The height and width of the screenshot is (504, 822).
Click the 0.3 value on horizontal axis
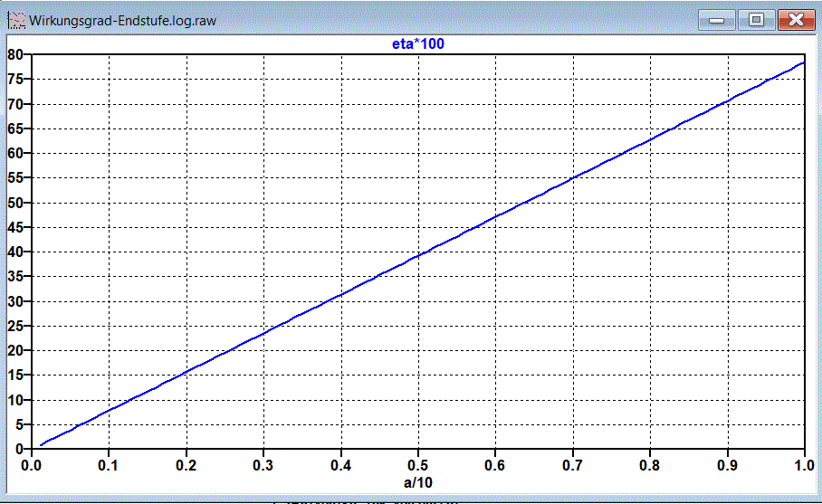coord(263,465)
